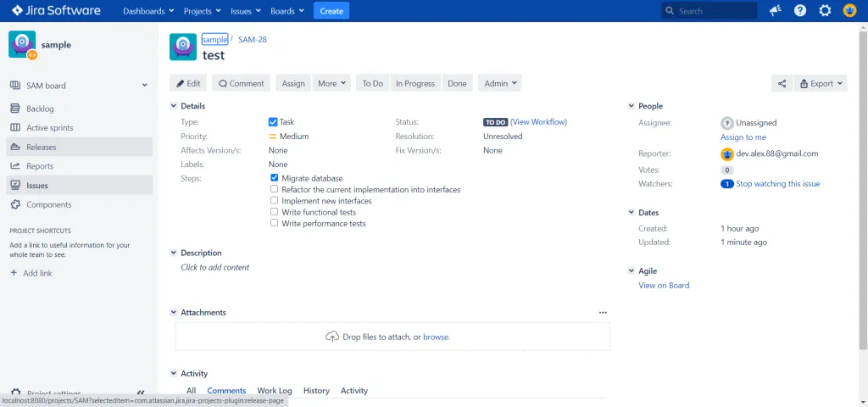Click the Active sprints icon in sidebar

(15, 128)
